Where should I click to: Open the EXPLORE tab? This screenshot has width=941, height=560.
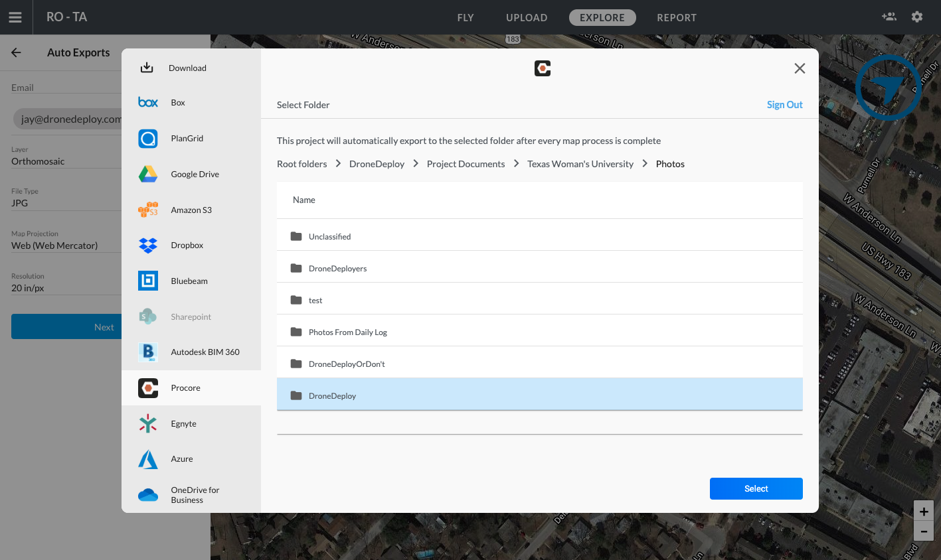click(602, 18)
